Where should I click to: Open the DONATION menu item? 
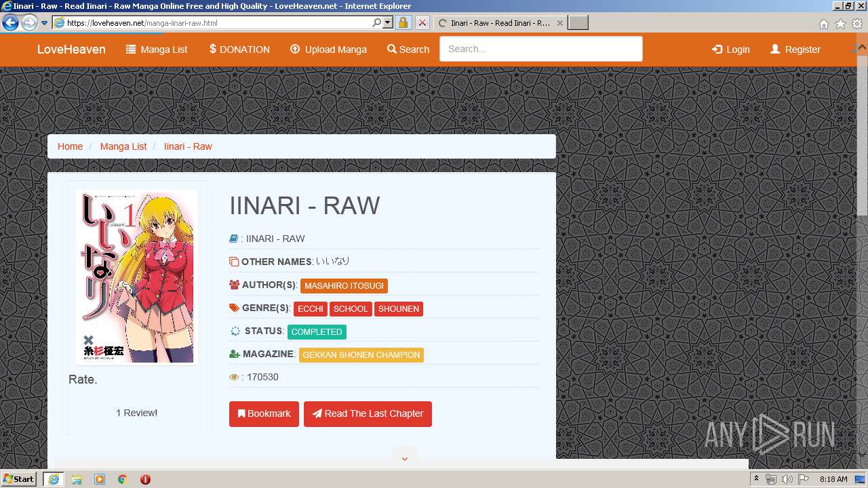(239, 49)
